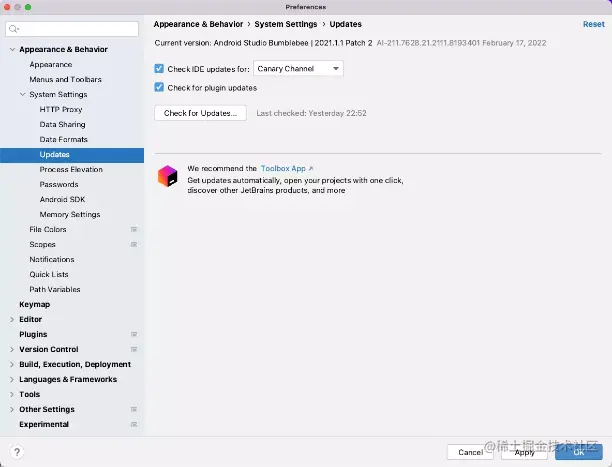
Task: Click the Reset link
Action: point(594,24)
